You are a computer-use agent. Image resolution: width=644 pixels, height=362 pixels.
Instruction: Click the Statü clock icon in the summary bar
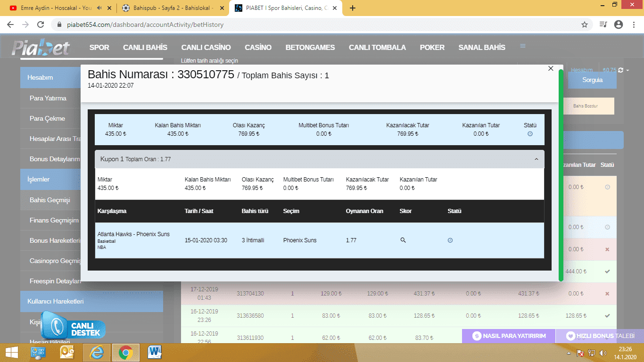point(530,134)
